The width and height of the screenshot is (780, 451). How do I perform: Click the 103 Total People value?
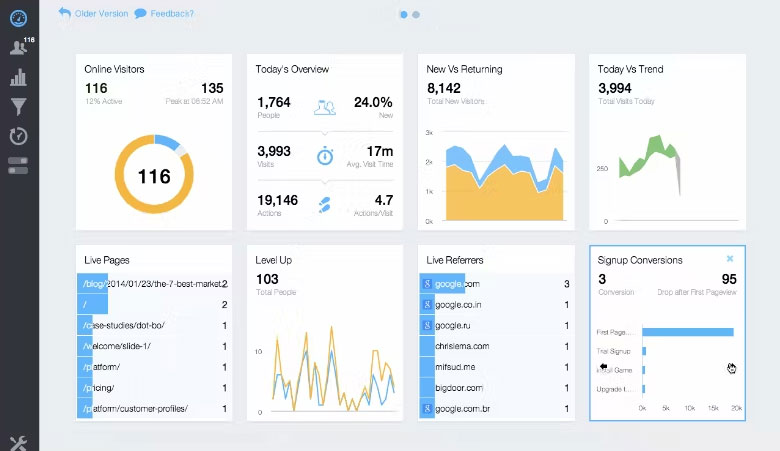point(267,279)
